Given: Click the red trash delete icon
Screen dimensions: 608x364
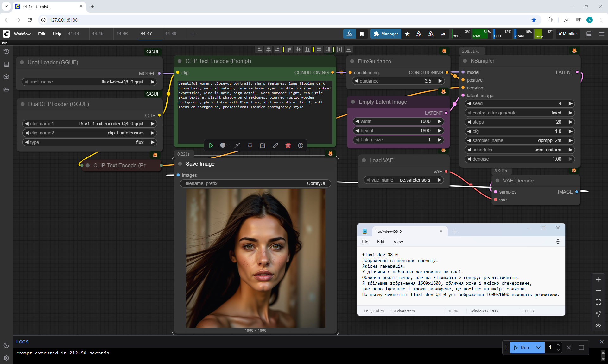Looking at the screenshot, I should [288, 145].
